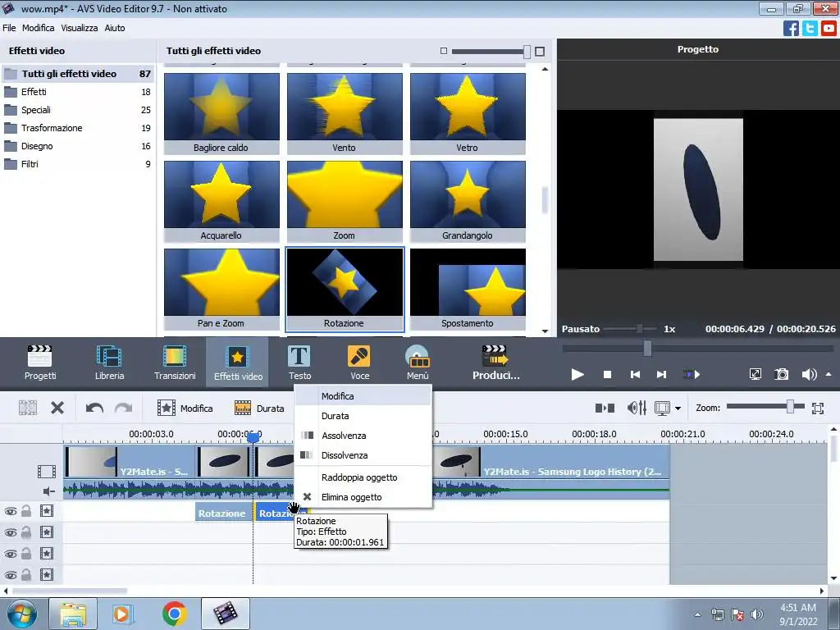Select the Trasformazione effects category
Image resolution: width=840 pixels, height=630 pixels.
coord(77,128)
